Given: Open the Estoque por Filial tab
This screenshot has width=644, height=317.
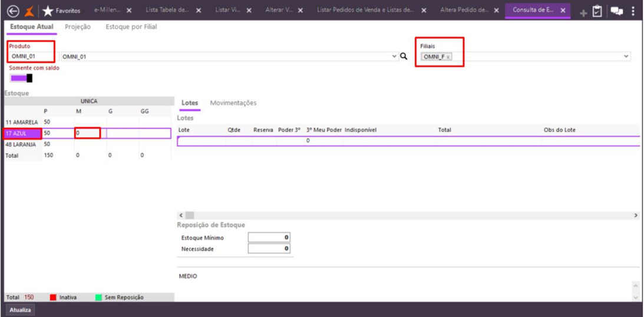Looking at the screenshot, I should (x=131, y=27).
